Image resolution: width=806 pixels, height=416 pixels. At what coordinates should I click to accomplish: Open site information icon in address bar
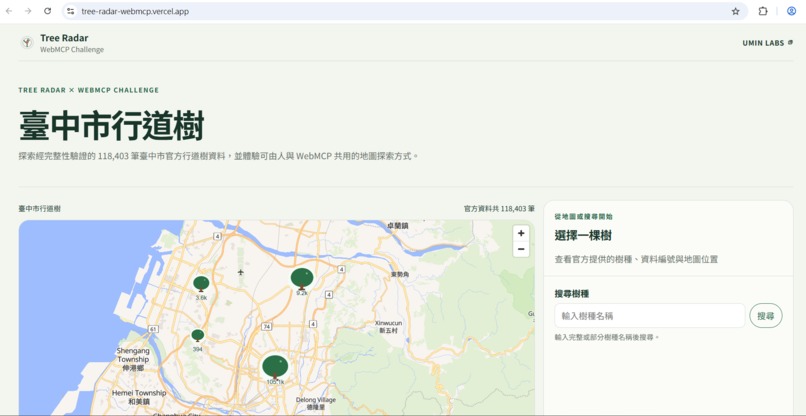71,11
